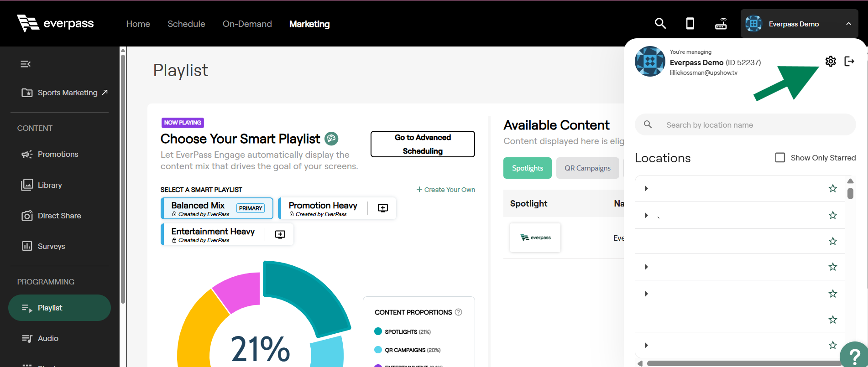Open the Schedule tab
The image size is (868, 367).
tap(186, 24)
